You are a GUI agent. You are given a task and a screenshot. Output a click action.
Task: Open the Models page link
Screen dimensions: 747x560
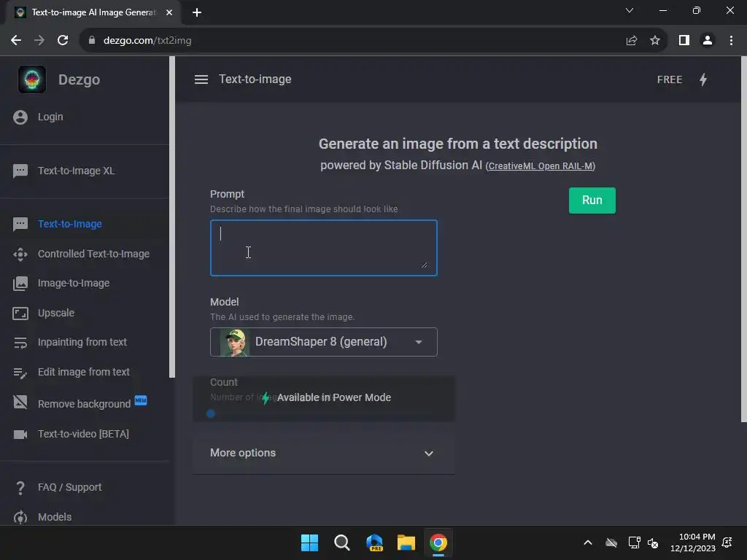tap(55, 517)
